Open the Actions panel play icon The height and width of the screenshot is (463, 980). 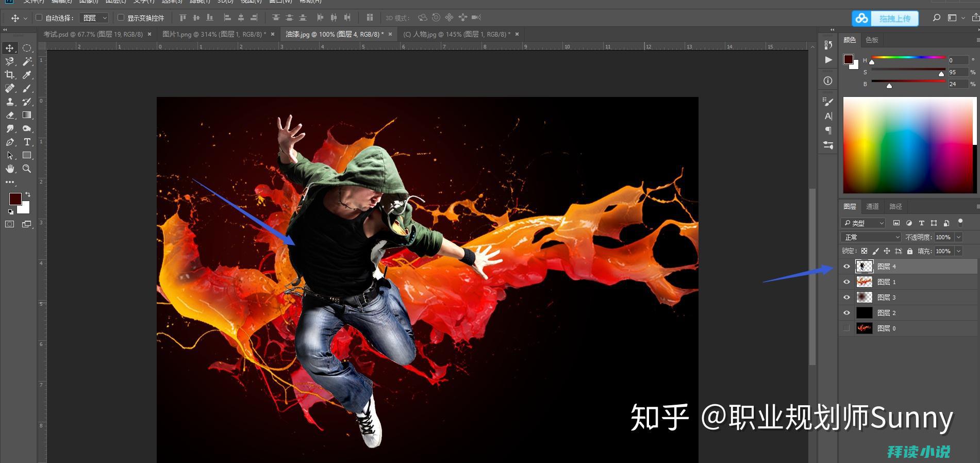coord(828,60)
